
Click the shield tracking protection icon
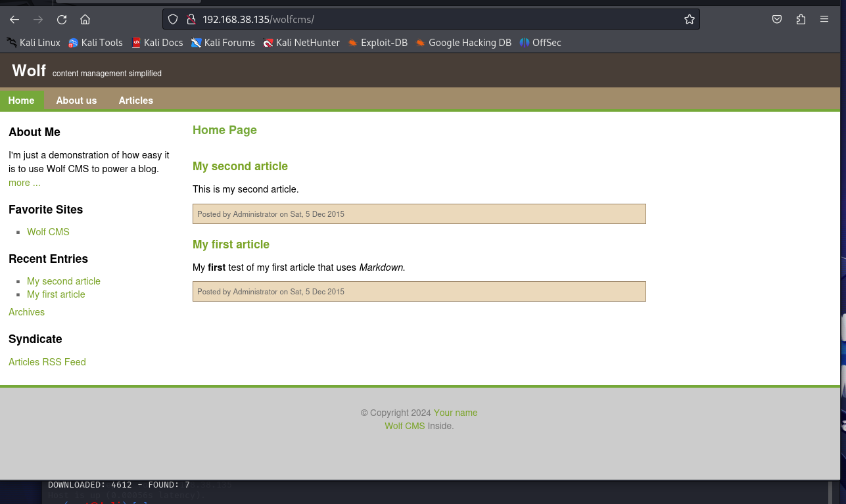tap(174, 20)
